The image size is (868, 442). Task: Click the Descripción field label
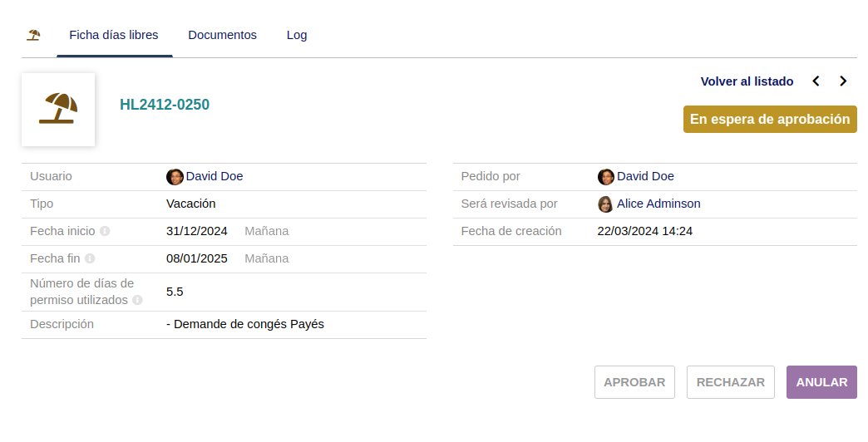pos(62,324)
